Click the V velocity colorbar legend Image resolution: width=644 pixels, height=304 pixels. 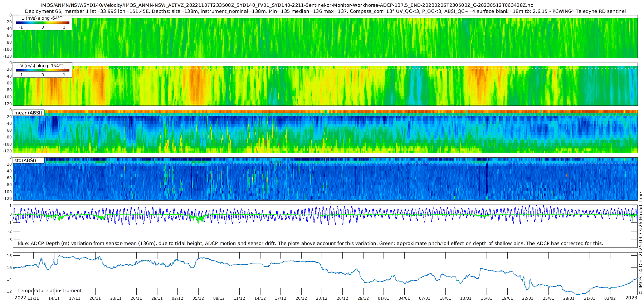[x=43, y=70]
